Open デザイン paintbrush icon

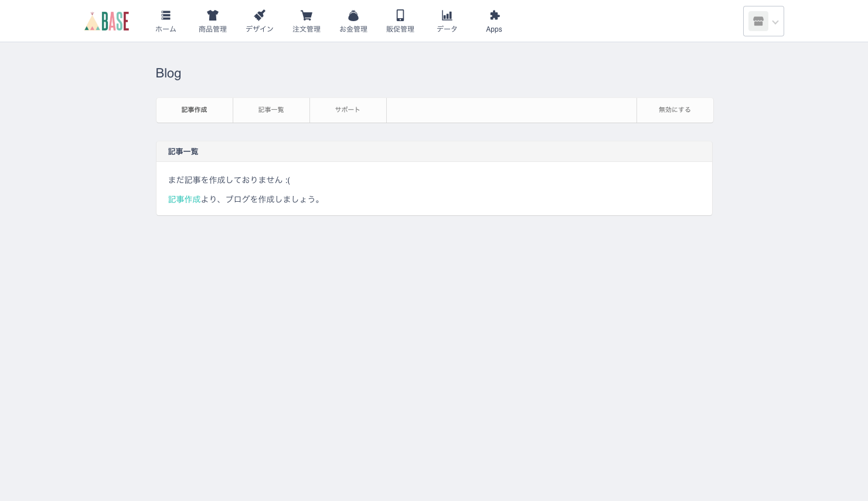tap(260, 15)
